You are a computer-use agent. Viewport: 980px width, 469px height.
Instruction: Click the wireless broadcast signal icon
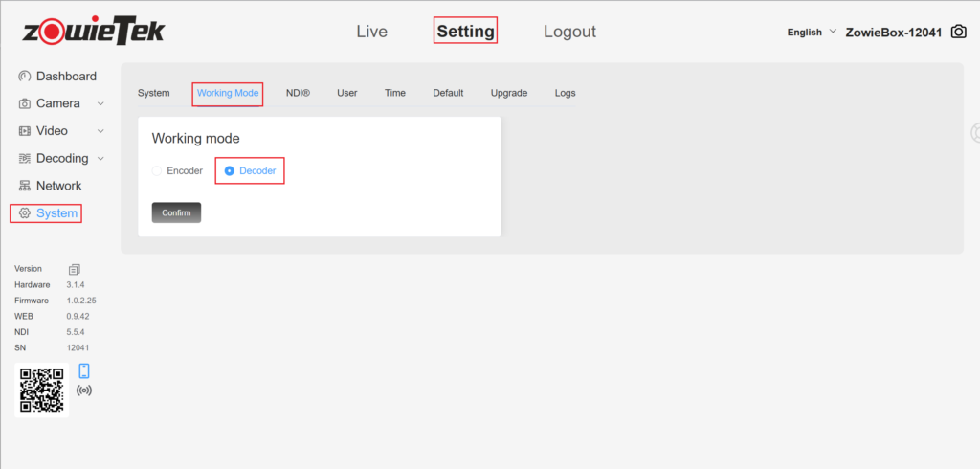pos(83,391)
